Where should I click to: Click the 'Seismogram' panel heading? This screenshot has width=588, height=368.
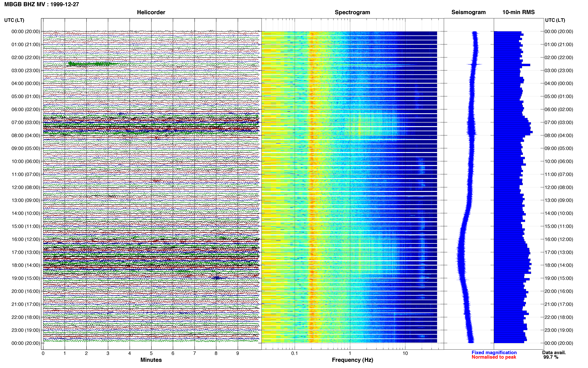click(x=469, y=12)
